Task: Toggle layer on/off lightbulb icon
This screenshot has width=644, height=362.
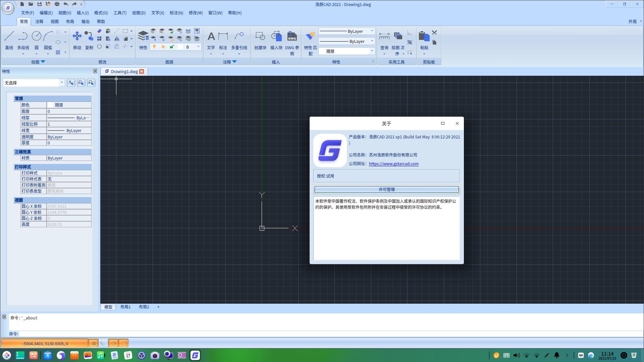Action: pos(154,47)
